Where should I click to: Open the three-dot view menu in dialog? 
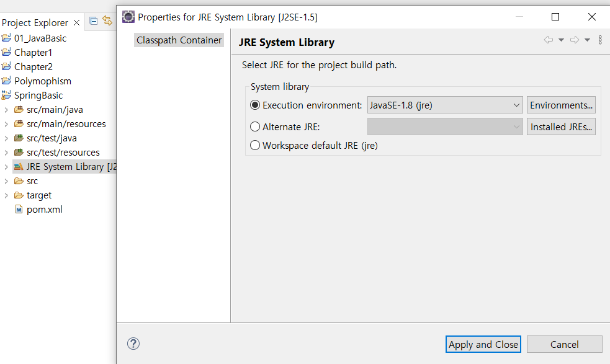click(600, 40)
